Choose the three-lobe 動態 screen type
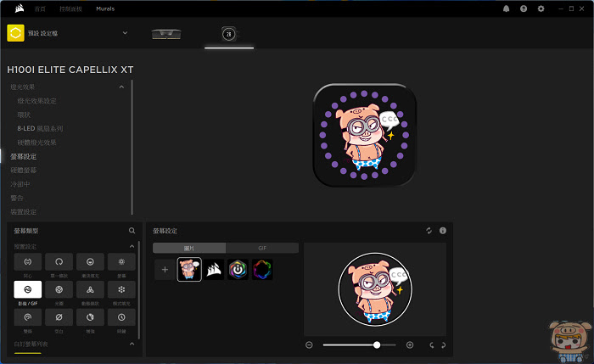The width and height of the screenshot is (594, 364). (x=90, y=289)
